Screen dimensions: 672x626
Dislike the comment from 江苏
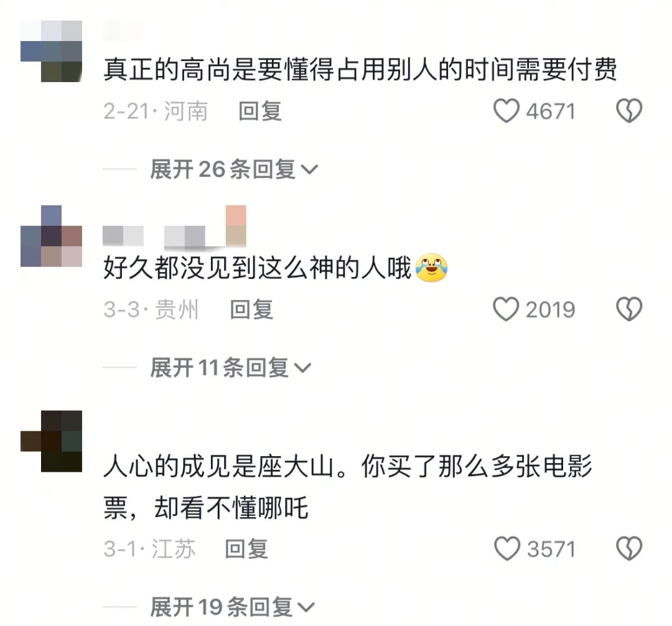628,548
